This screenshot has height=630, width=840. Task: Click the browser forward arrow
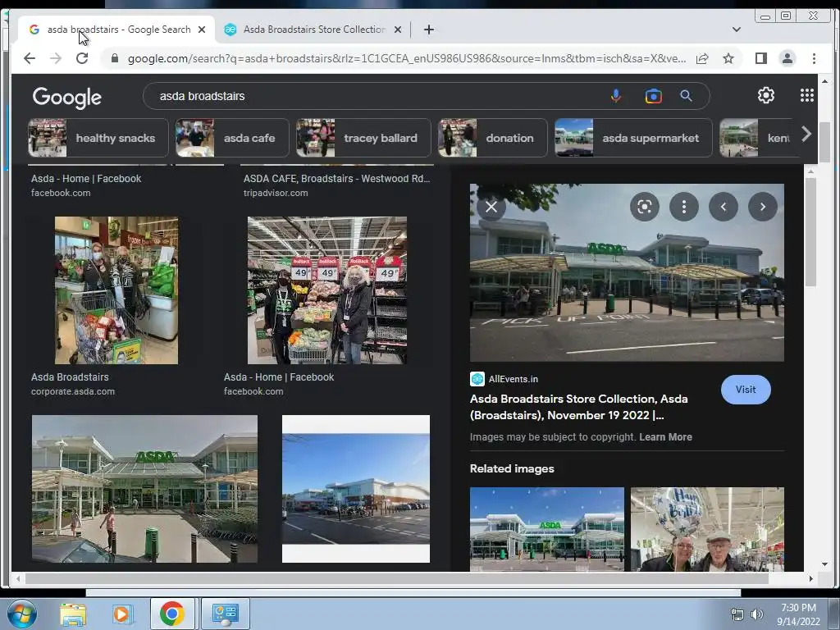(x=56, y=58)
